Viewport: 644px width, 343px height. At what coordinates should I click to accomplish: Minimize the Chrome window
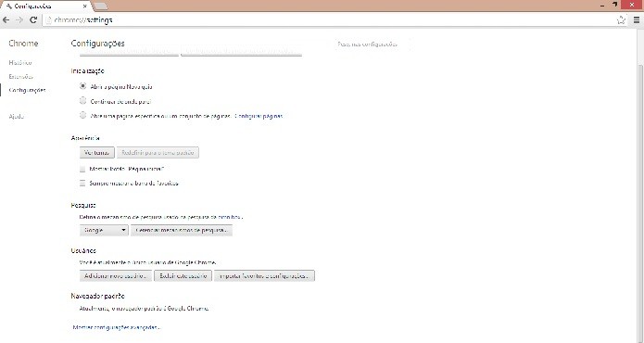602,6
